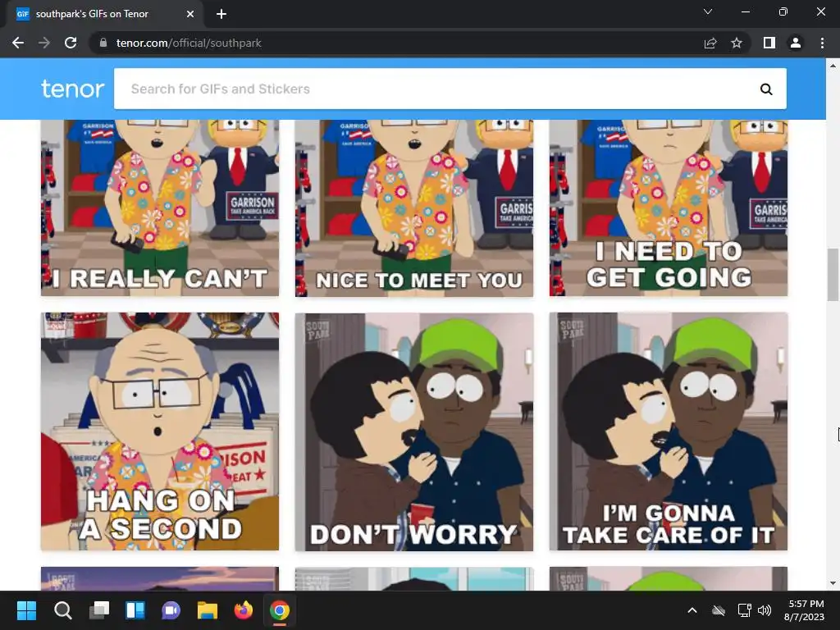Select the southpark's GIFs on Tenor tab

pos(105,14)
